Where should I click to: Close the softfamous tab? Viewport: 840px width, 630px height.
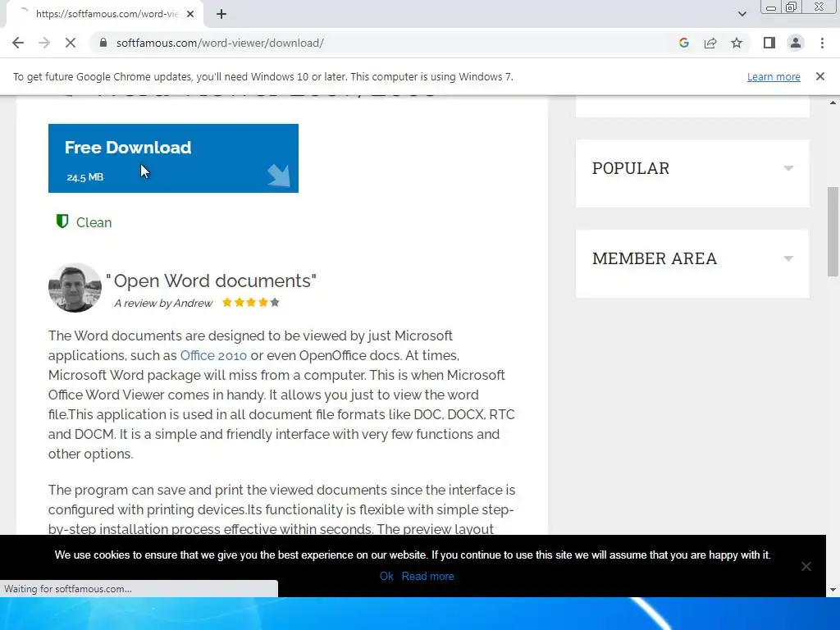(190, 14)
